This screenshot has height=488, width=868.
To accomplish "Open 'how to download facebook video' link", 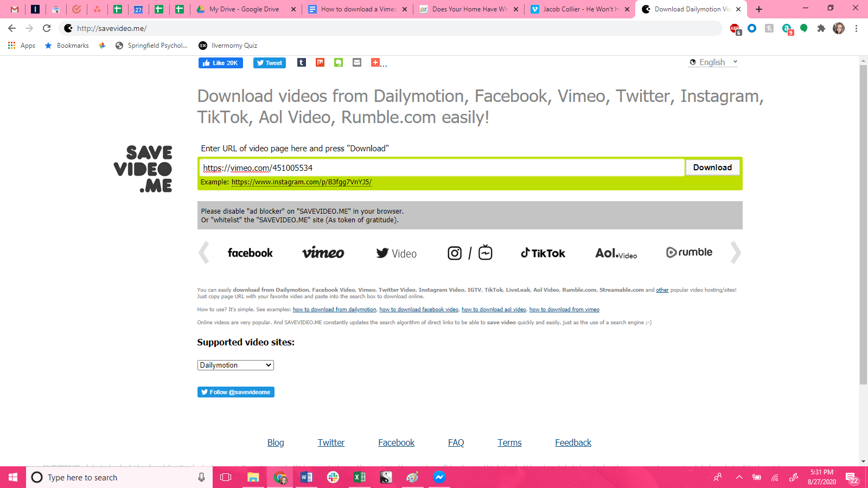I will point(419,310).
